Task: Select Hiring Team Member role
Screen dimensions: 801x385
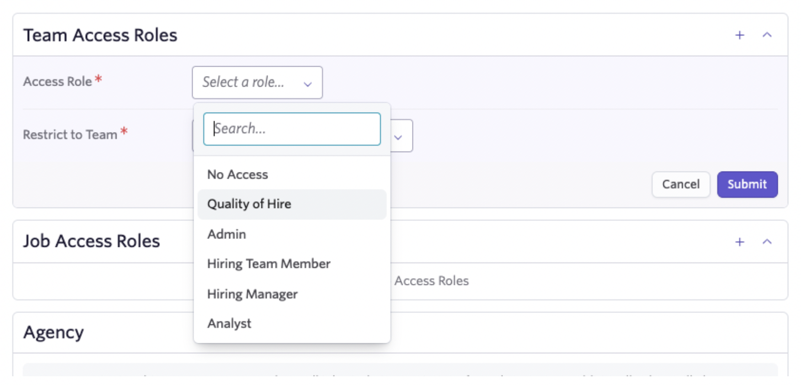Action: 292,264
